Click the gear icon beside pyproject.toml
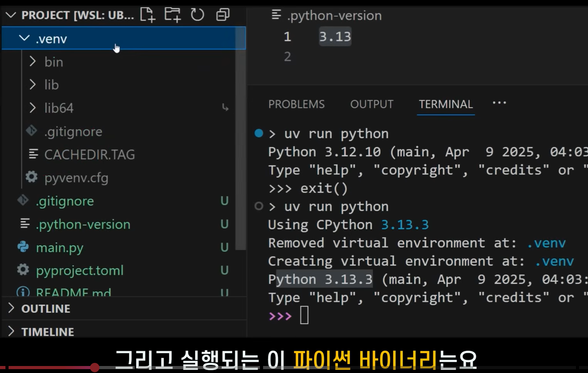 pyautogui.click(x=23, y=270)
